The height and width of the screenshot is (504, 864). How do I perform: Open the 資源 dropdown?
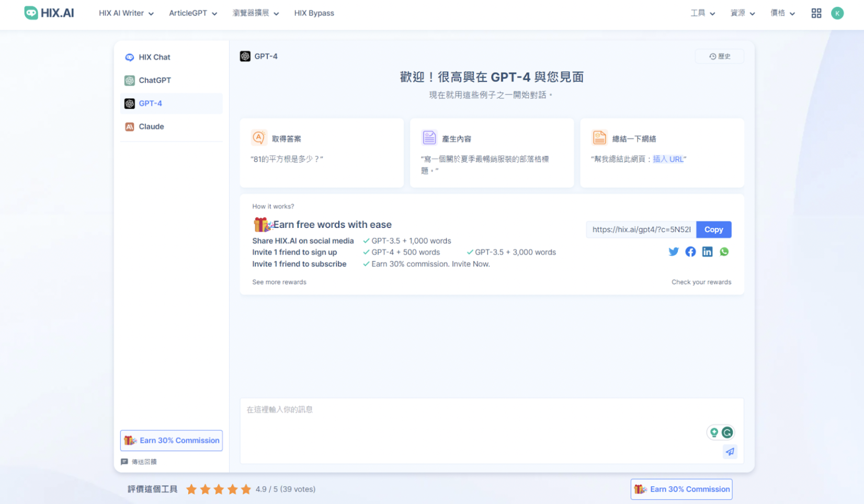coord(743,13)
